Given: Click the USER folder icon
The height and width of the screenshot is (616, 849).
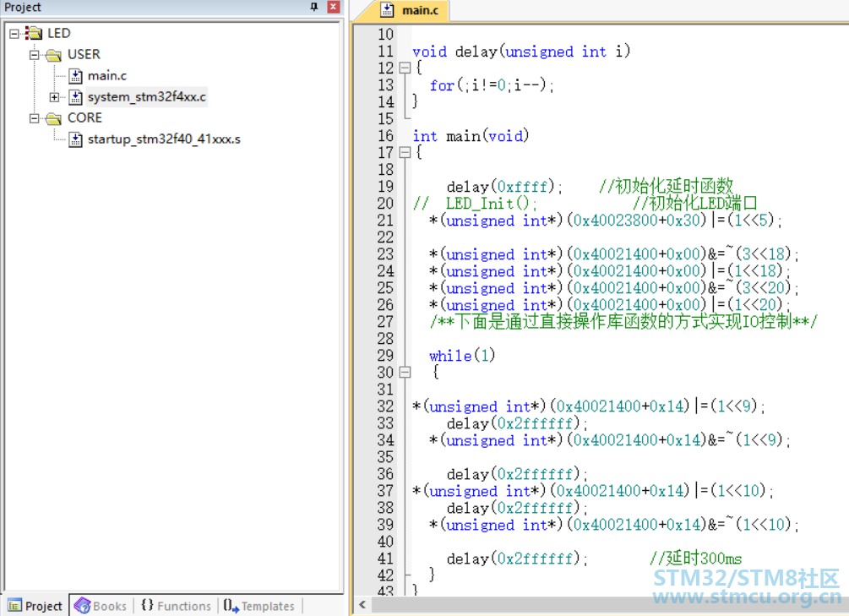Looking at the screenshot, I should click(x=53, y=55).
